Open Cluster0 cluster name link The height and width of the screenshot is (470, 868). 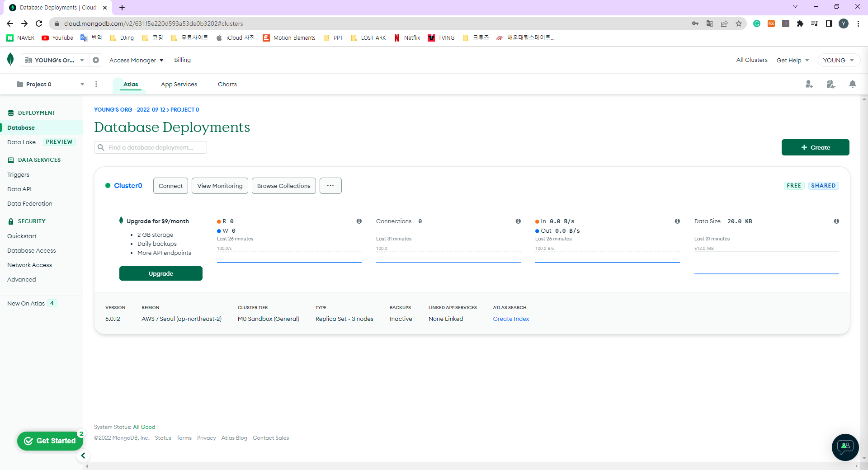point(128,185)
